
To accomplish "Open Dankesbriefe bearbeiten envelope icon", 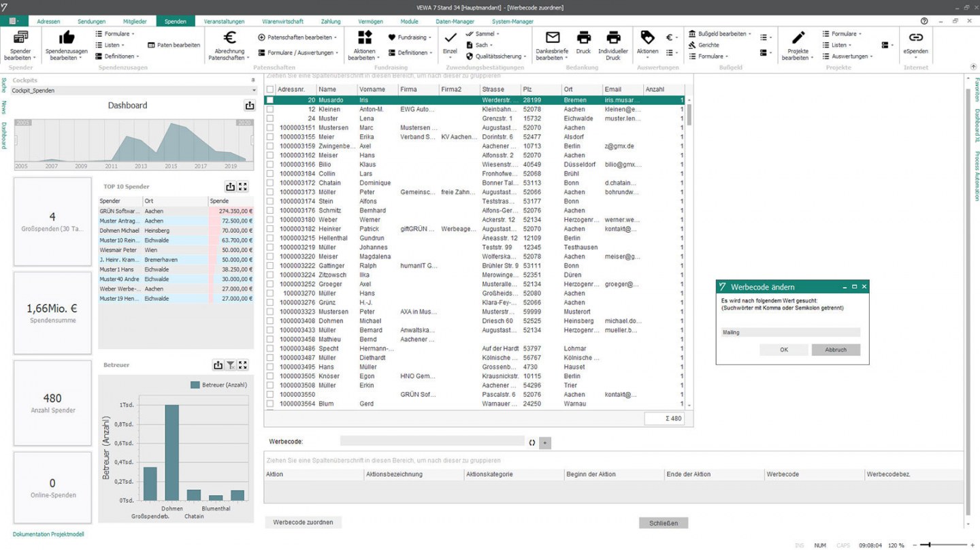I will [x=552, y=38].
